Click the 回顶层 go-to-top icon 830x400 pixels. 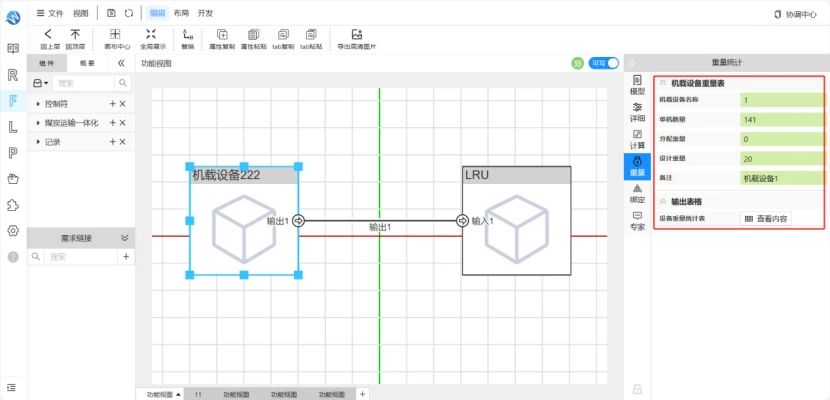76,34
